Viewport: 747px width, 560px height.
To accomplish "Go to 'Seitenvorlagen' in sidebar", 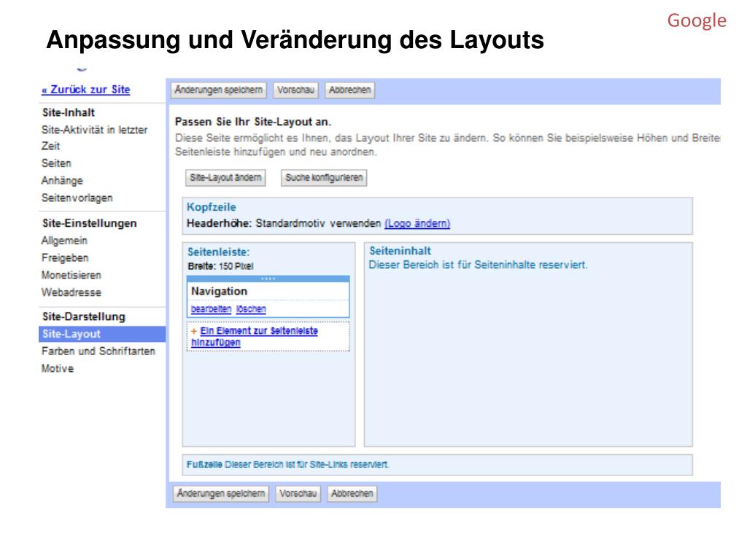I will pyautogui.click(x=77, y=198).
